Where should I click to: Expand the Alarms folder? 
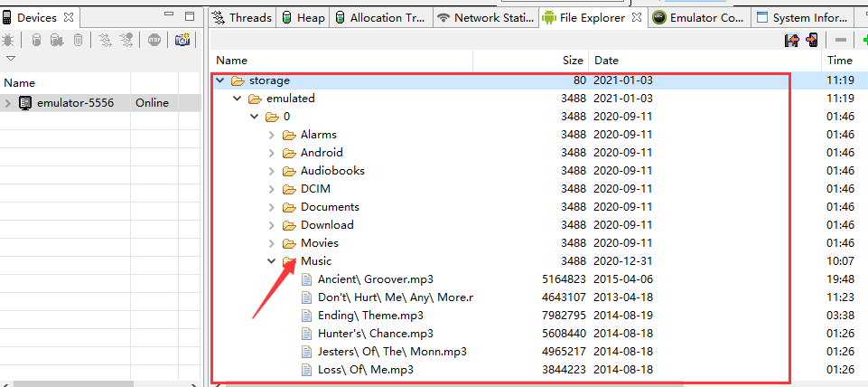[x=271, y=135]
